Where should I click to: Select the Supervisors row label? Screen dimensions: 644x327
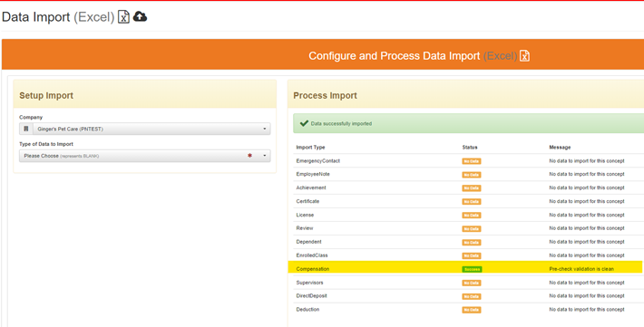tap(309, 283)
